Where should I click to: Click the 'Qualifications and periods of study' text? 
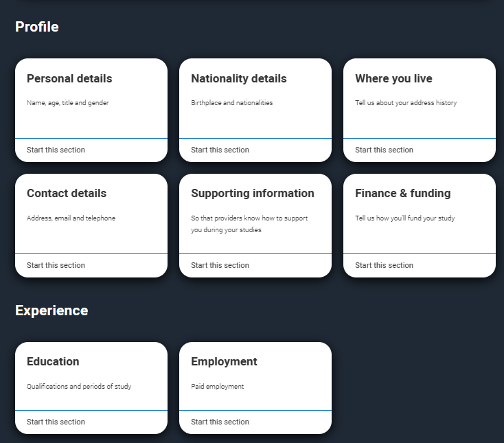[x=79, y=387]
